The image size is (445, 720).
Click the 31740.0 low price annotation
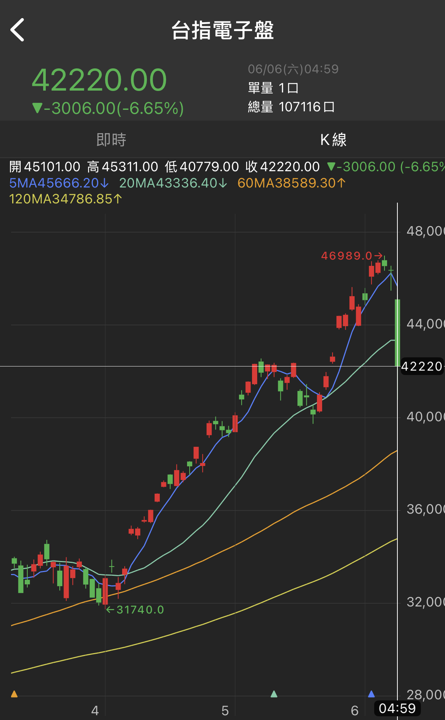tap(135, 610)
